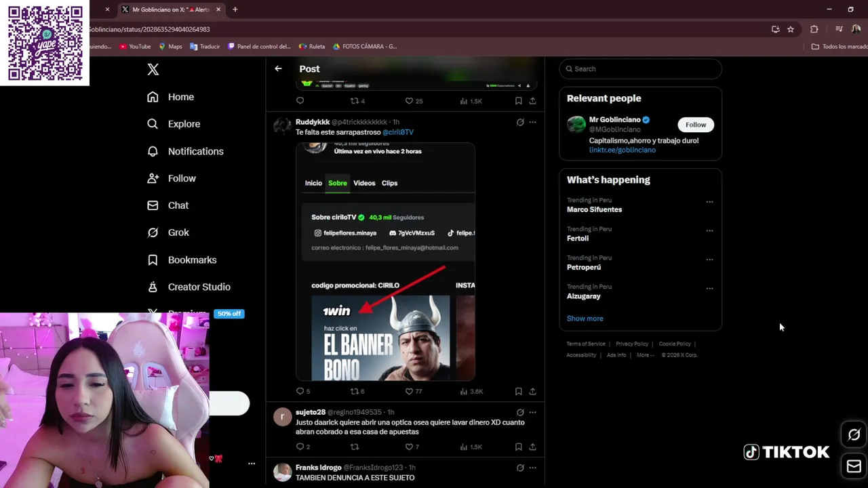Repost the top post with 4 reposts
This screenshot has height=488, width=868.
click(x=357, y=100)
